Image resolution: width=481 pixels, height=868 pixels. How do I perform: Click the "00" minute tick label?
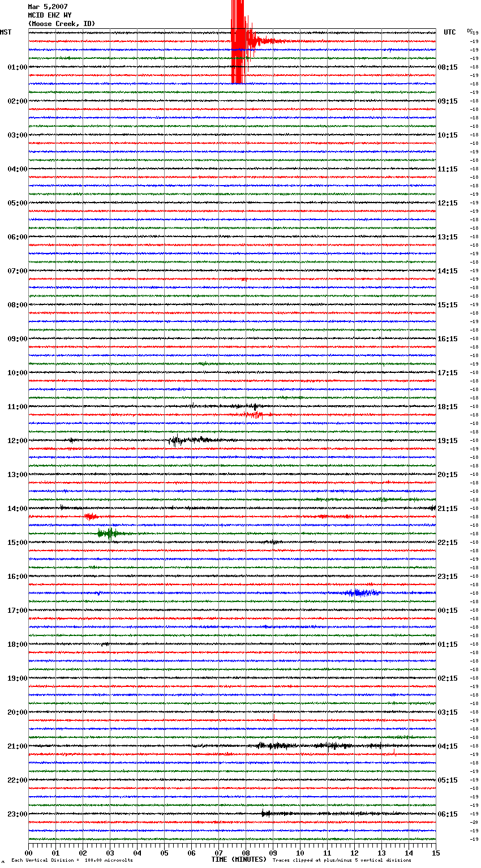[x=28, y=853]
